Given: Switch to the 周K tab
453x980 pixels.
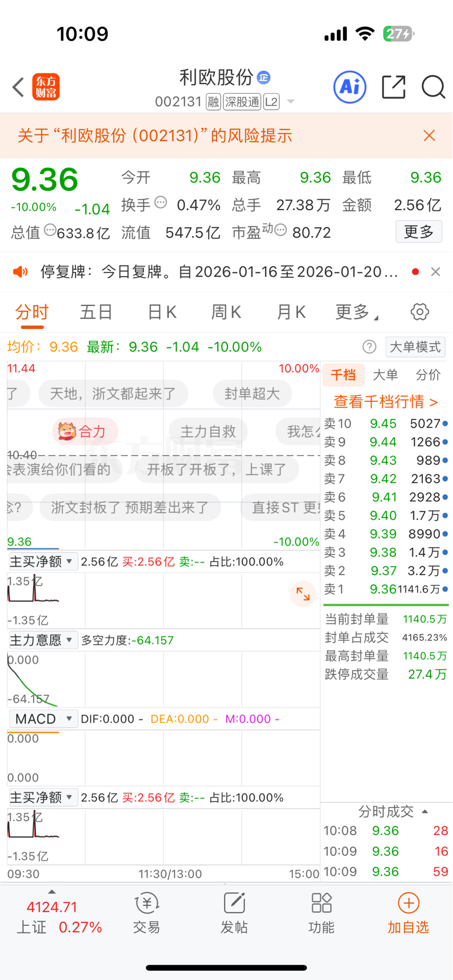Looking at the screenshot, I should [x=226, y=312].
